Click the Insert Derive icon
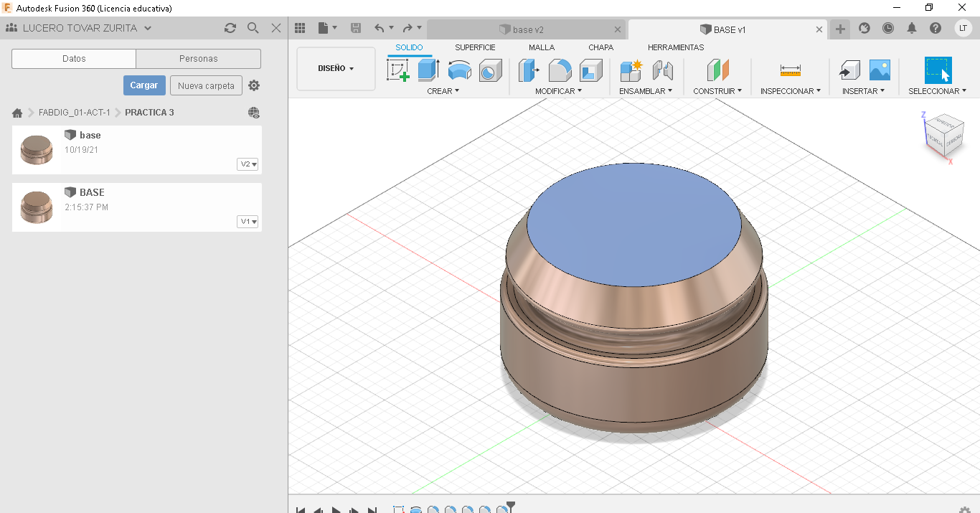Screen dimensions: 980x513 point(849,70)
